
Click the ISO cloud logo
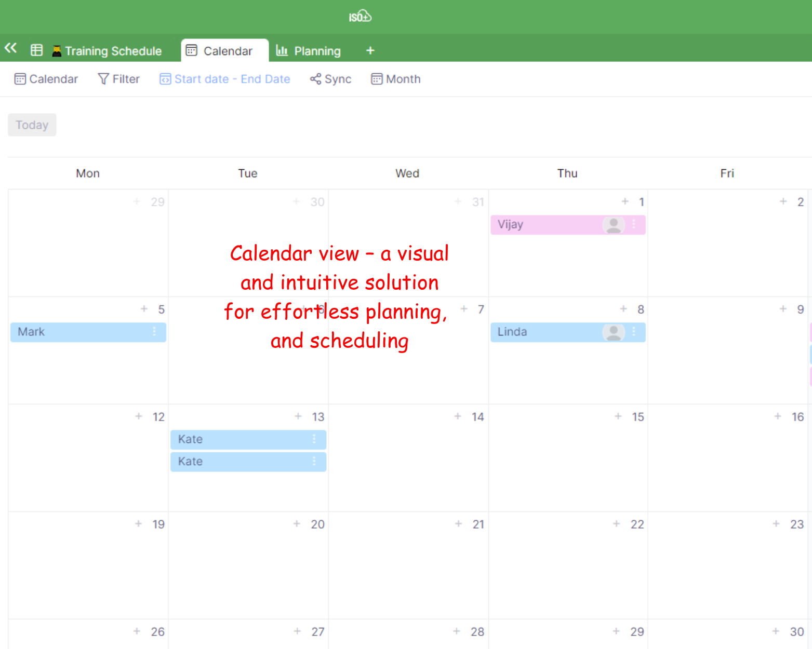click(x=360, y=17)
